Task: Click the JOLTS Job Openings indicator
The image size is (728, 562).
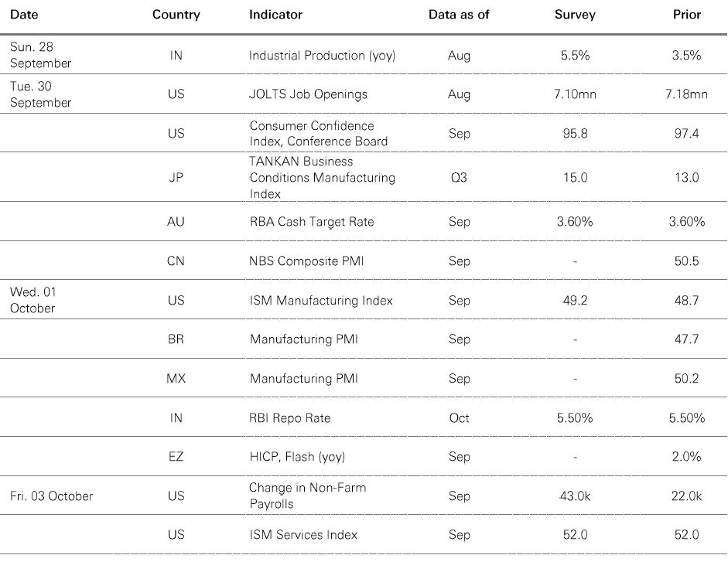Action: [308, 94]
